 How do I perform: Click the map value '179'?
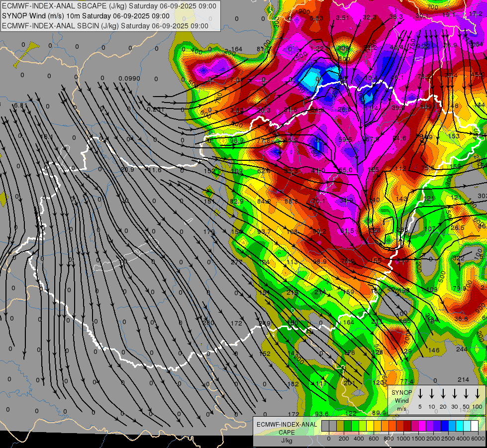[209, 231]
